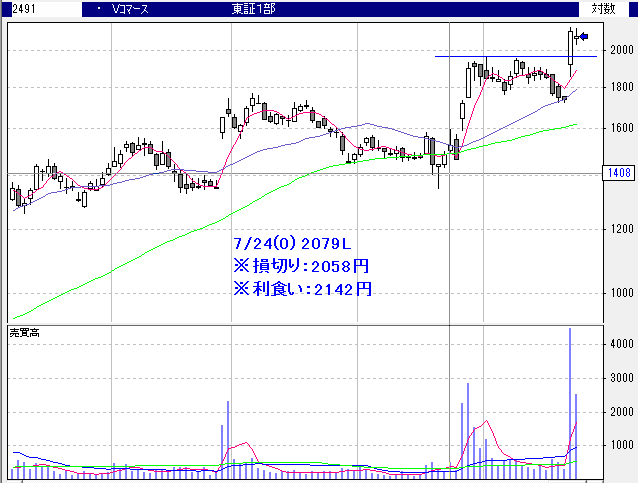Click the blue arrow marker beside latest candle
The width and height of the screenshot is (639, 483).
coord(584,37)
